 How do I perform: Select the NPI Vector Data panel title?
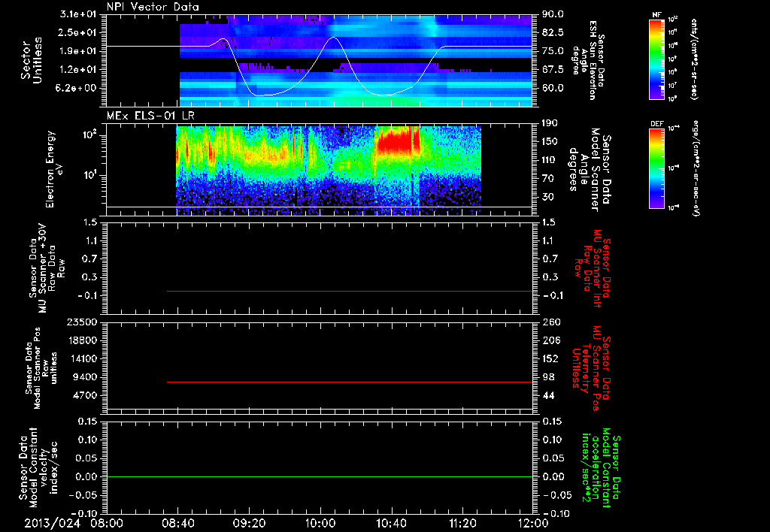point(153,7)
